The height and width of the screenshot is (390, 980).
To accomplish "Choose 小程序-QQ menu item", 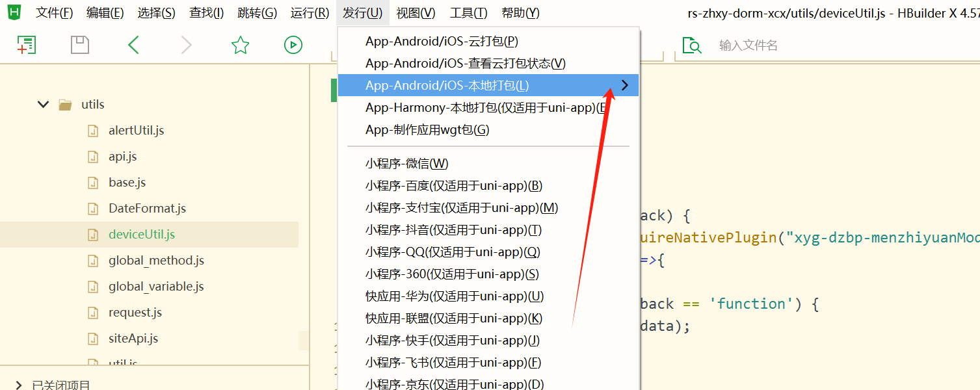I will click(x=488, y=252).
